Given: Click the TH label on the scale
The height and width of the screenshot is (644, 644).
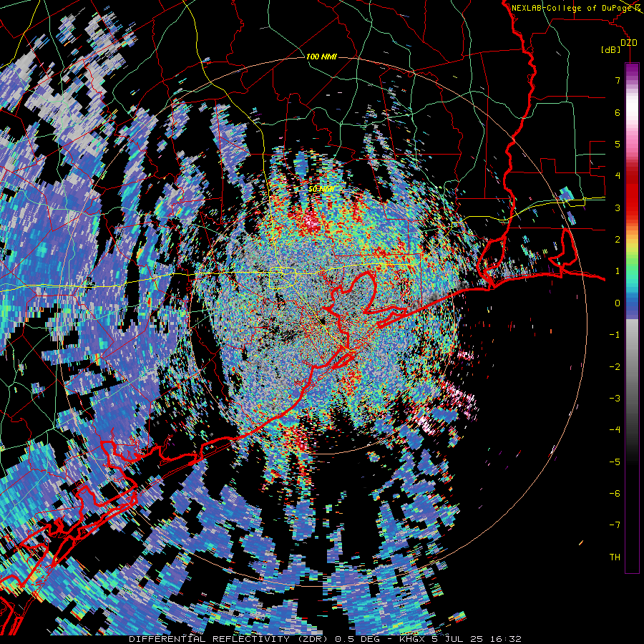Looking at the screenshot, I should [x=615, y=557].
